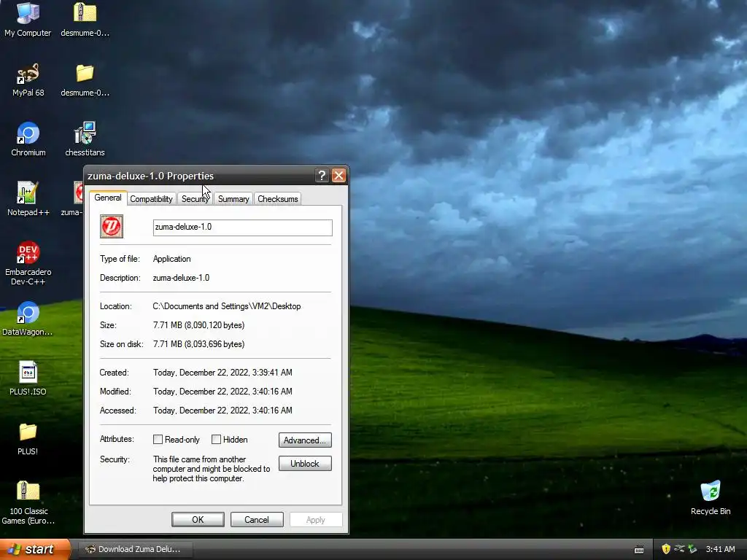The height and width of the screenshot is (560, 747).
Task: Switch to the Compatibility tab
Action: point(151,199)
